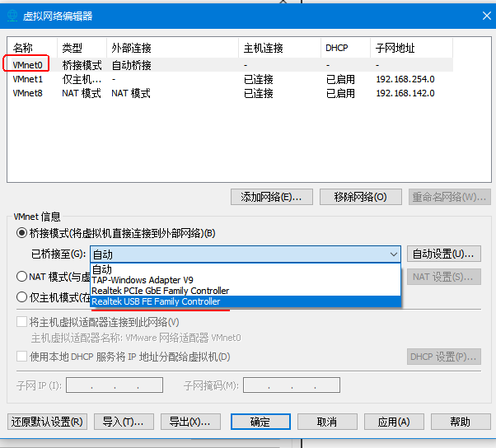Click the Virtual Network Editor globe icon
Image resolution: width=496 pixels, height=448 pixels.
12,16
